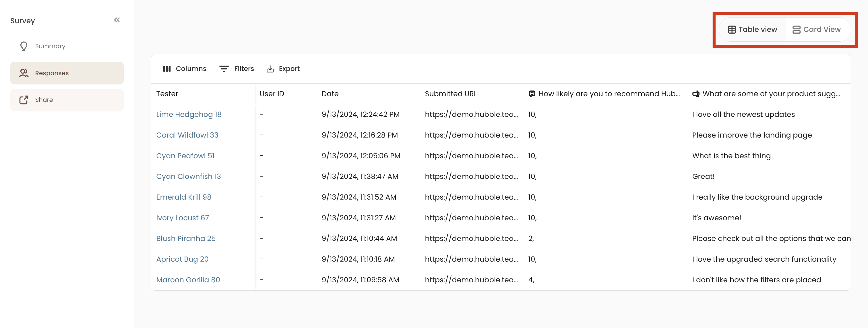Image resolution: width=868 pixels, height=328 pixels.
Task: Click the Columns bars icon
Action: click(167, 69)
